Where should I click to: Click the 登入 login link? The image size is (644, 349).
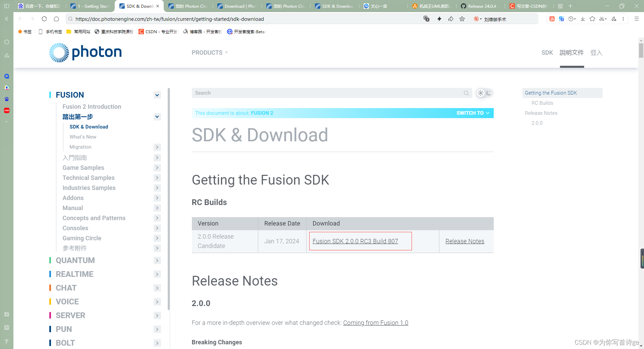pos(596,53)
